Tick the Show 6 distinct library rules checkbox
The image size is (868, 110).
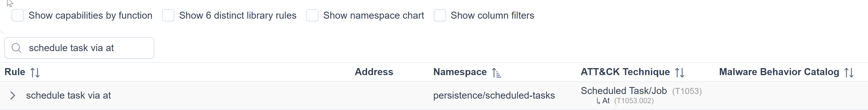(168, 16)
